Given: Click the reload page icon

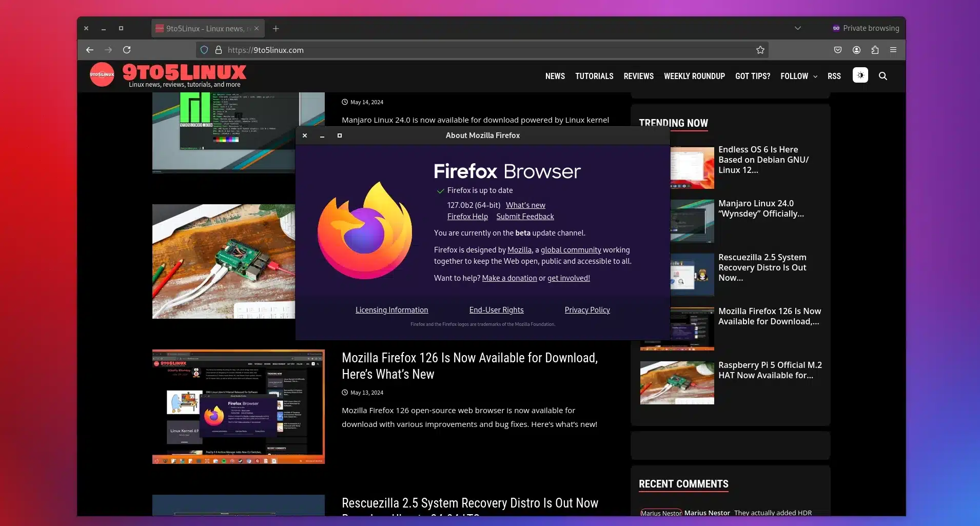Looking at the screenshot, I should point(127,50).
